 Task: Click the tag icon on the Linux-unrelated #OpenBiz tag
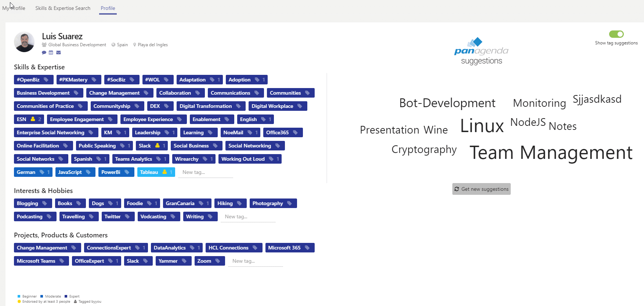pos(46,80)
